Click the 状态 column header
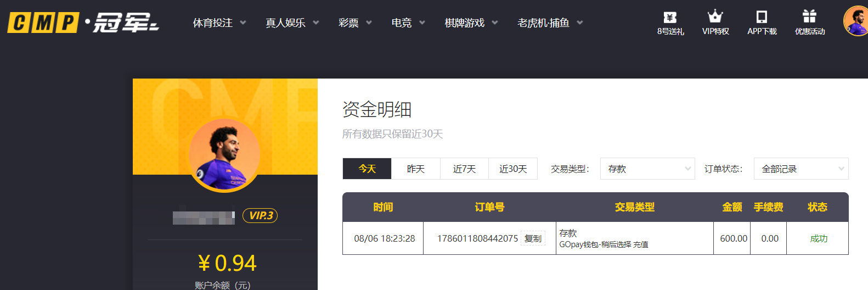The image size is (868, 290). tap(817, 207)
